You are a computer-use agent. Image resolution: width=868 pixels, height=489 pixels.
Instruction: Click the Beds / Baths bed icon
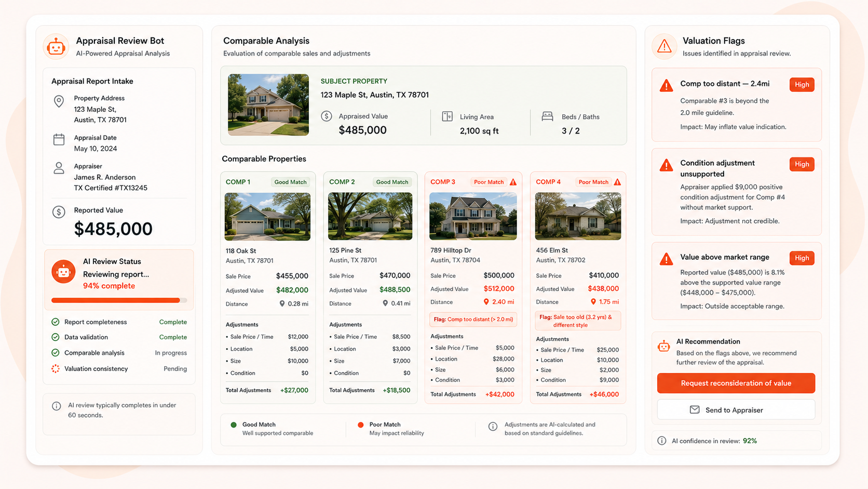tap(547, 116)
